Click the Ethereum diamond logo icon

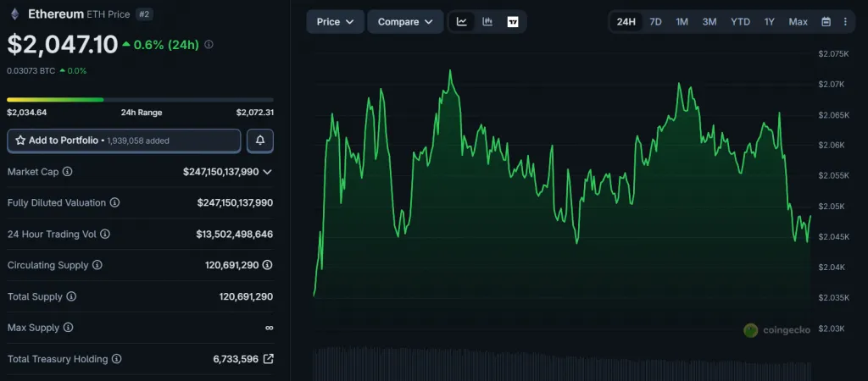pyautogui.click(x=14, y=14)
